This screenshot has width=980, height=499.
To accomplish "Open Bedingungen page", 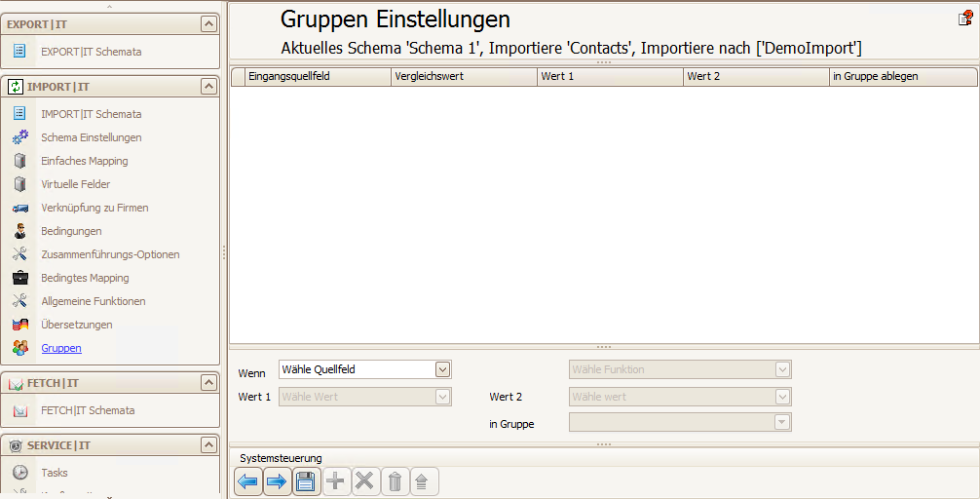I will (x=71, y=231).
